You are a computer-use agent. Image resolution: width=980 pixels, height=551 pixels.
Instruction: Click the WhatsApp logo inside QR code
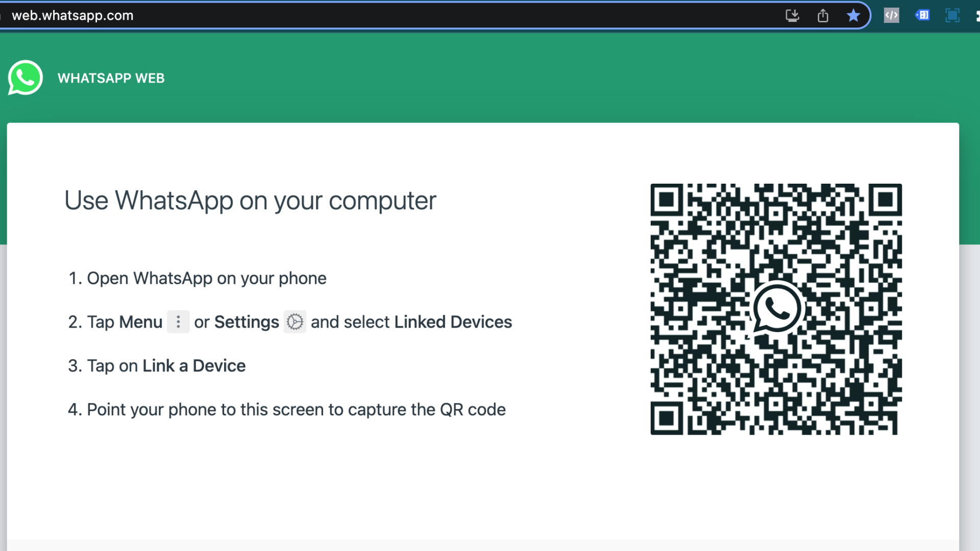pyautogui.click(x=776, y=309)
